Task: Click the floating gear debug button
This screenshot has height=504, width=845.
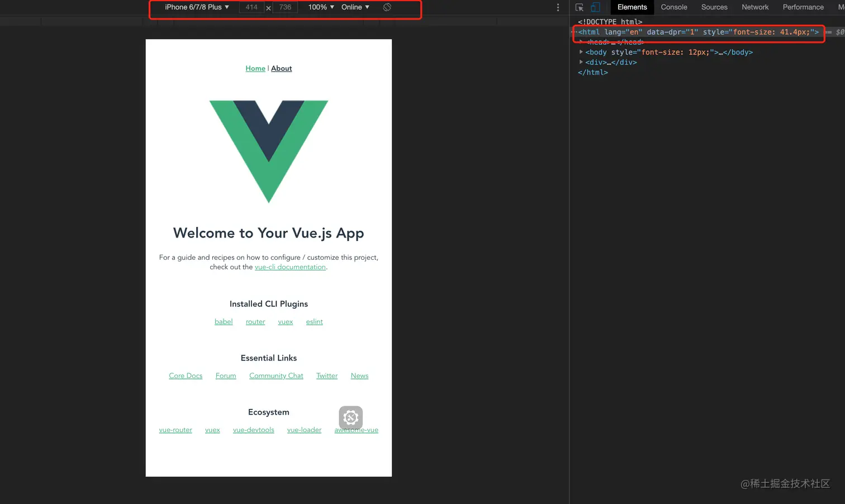Action: (351, 417)
